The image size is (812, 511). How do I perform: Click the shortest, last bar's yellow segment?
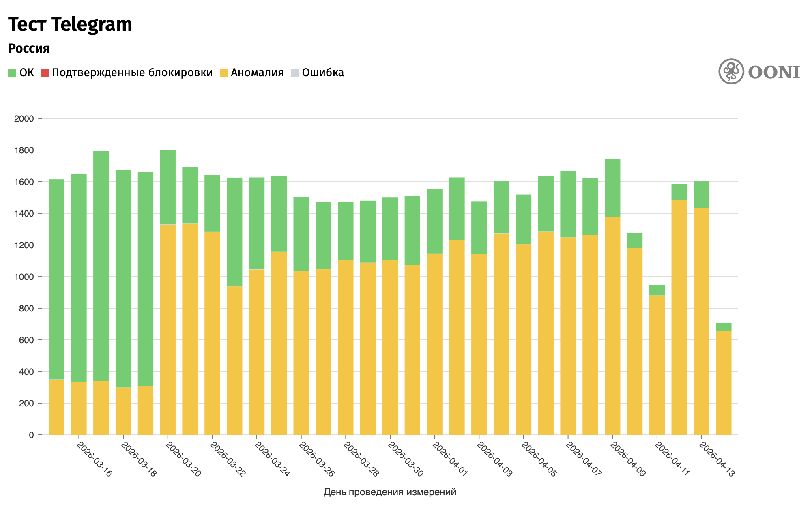(x=724, y=383)
